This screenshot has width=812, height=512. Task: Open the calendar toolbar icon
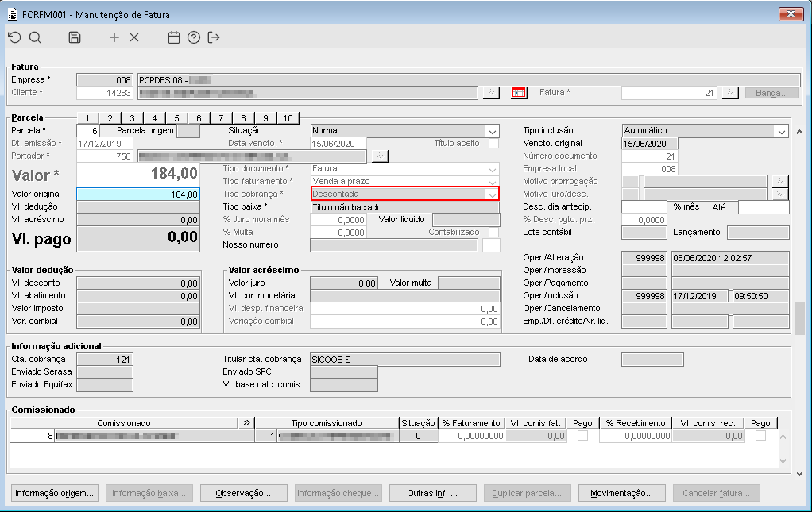pyautogui.click(x=174, y=37)
